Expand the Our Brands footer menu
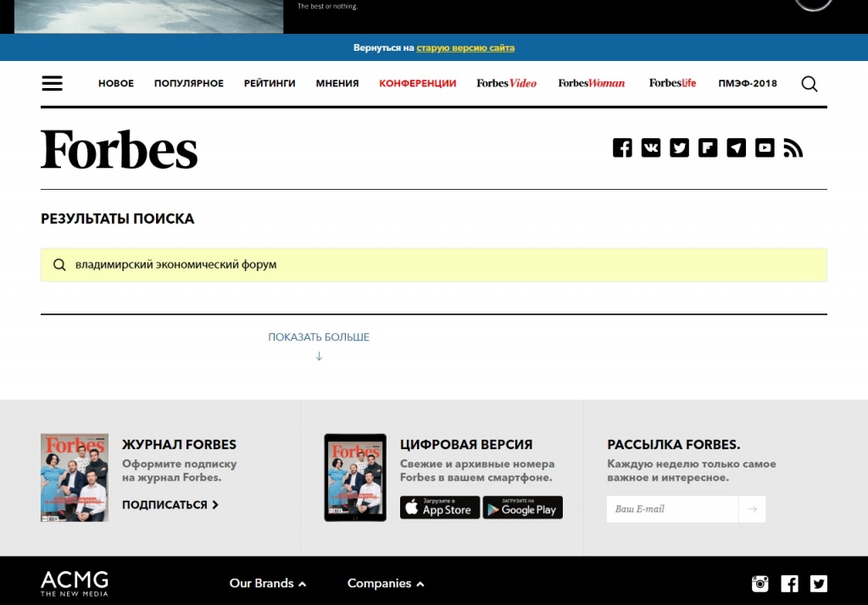The image size is (868, 605). (x=267, y=584)
